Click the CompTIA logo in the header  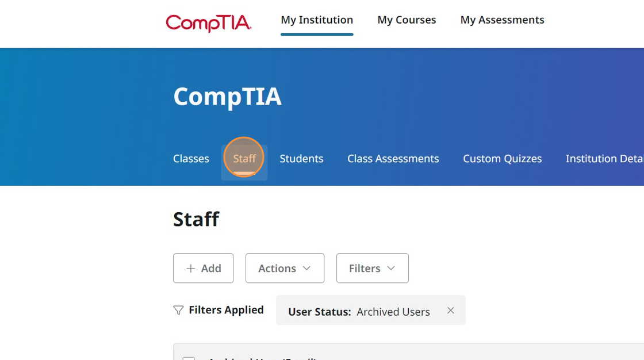[208, 22]
